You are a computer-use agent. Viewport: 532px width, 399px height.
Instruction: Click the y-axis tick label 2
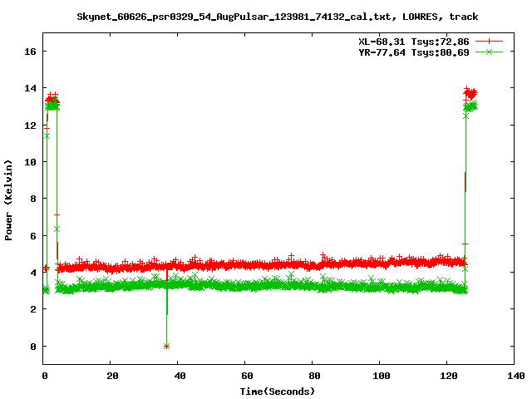click(x=33, y=309)
